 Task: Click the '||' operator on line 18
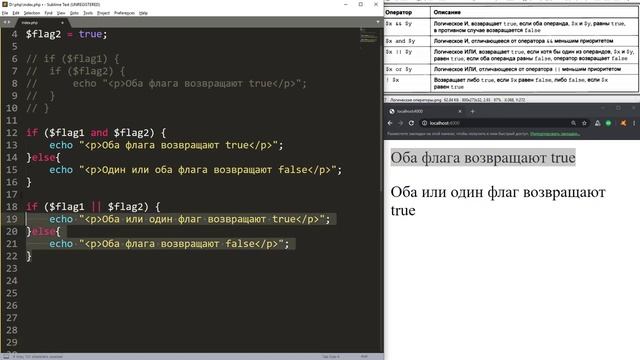click(x=96, y=207)
